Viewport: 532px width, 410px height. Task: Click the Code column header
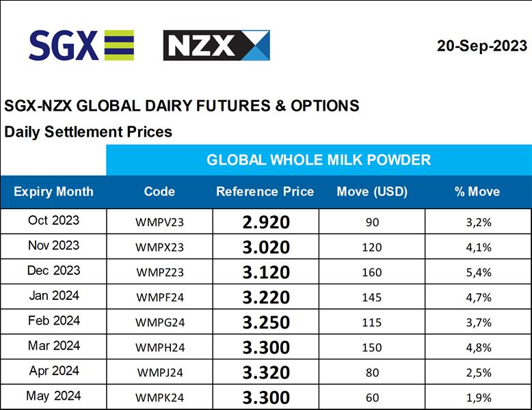159,191
